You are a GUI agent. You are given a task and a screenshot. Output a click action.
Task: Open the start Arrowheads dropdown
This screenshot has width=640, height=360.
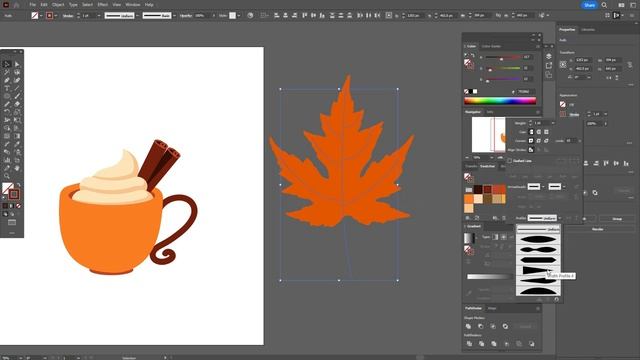point(543,187)
